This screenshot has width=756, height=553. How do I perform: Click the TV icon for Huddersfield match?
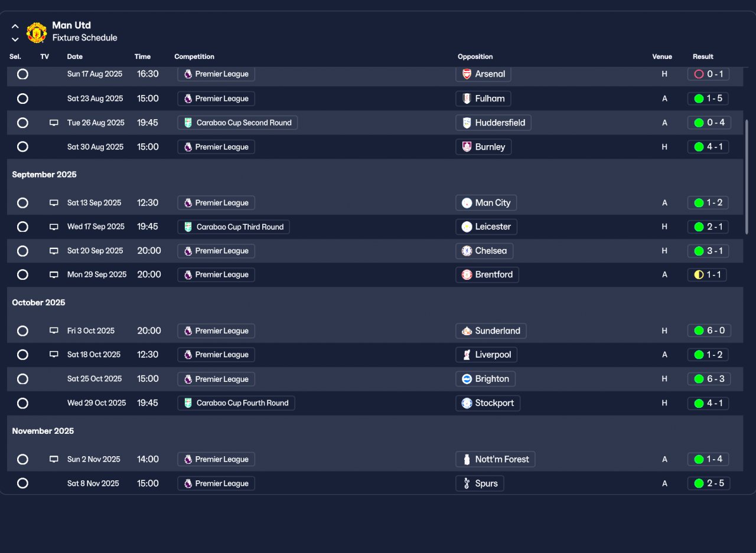point(54,123)
